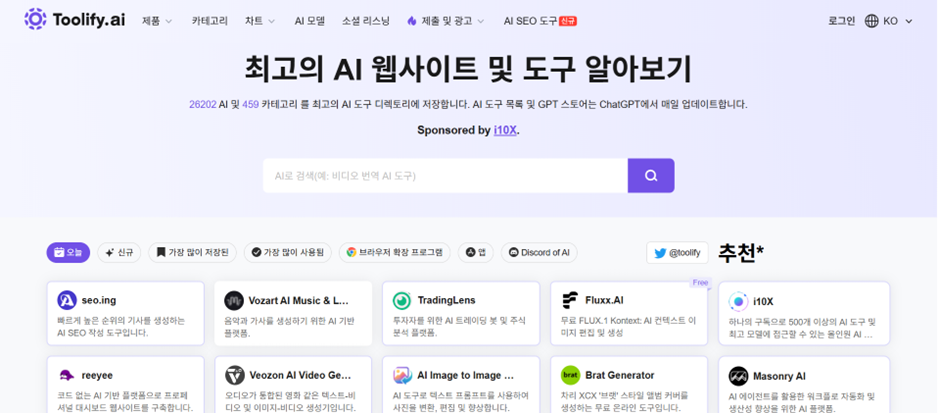Click the AI search input field
This screenshot has height=413, width=940.
pos(445,176)
